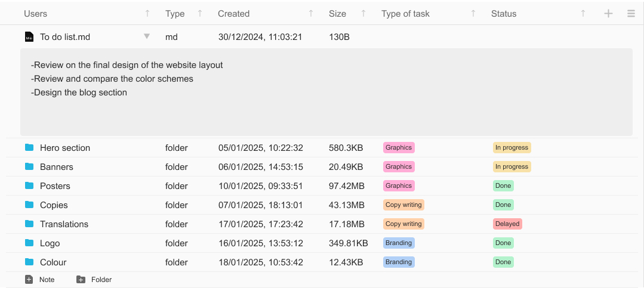Click Copy writing tag in Copies row
The height and width of the screenshot is (288, 644).
click(x=403, y=205)
